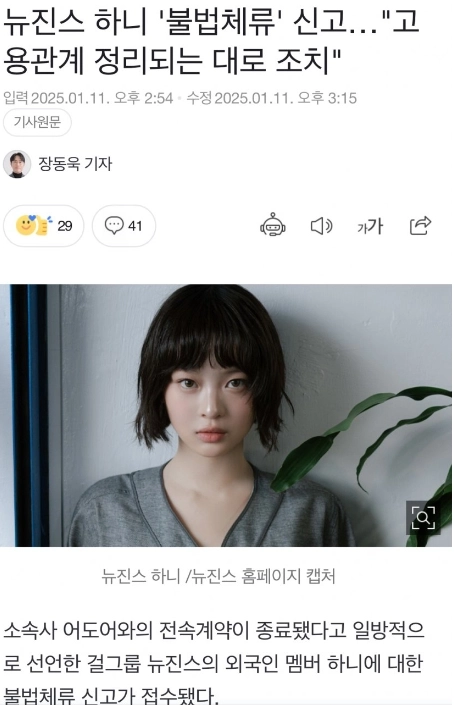Image resolution: width=454 pixels, height=705 pixels.
Task: Open the 가가 font size option
Action: tap(370, 226)
